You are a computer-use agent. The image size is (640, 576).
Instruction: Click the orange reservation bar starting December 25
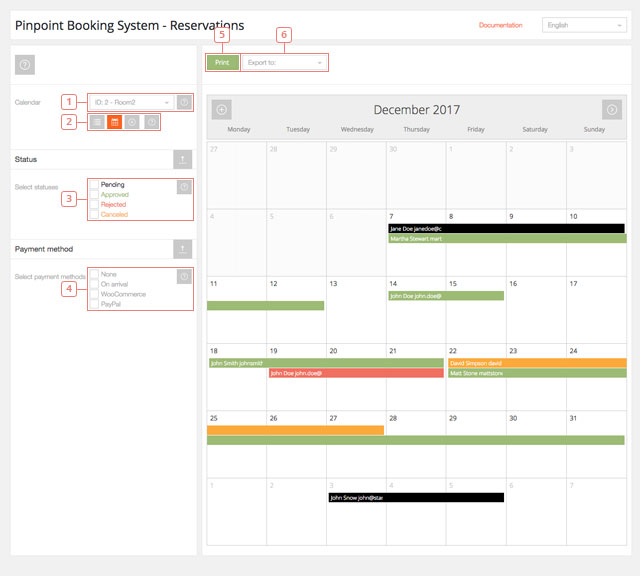click(x=296, y=430)
